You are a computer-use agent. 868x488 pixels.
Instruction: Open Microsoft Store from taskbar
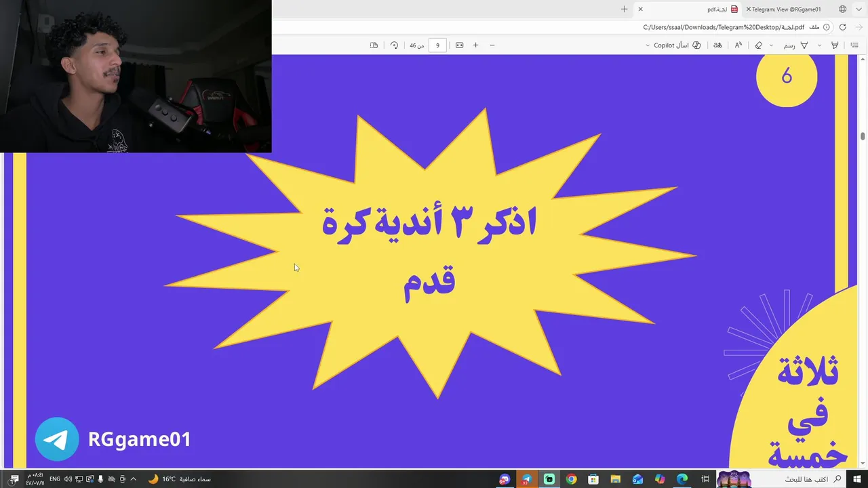(x=593, y=479)
